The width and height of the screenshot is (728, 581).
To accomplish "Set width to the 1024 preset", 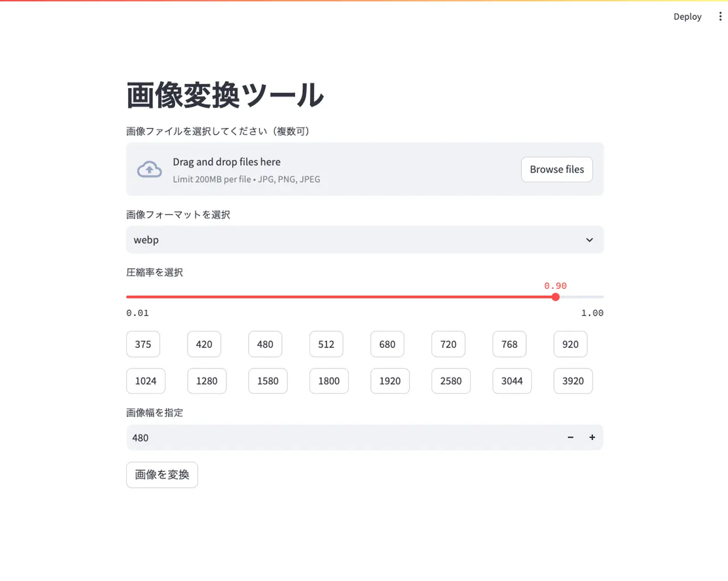I will pos(146,381).
